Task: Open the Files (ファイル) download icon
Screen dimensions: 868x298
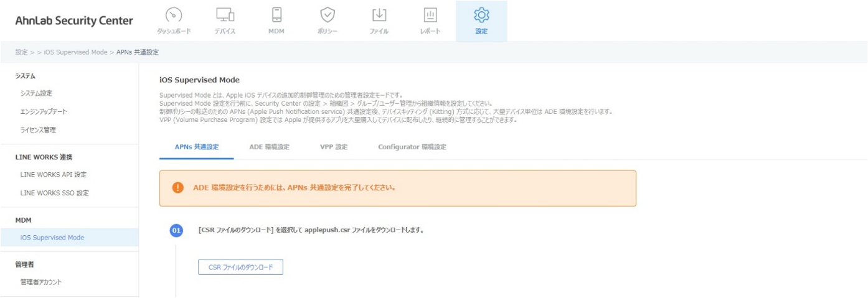Action: [379, 15]
